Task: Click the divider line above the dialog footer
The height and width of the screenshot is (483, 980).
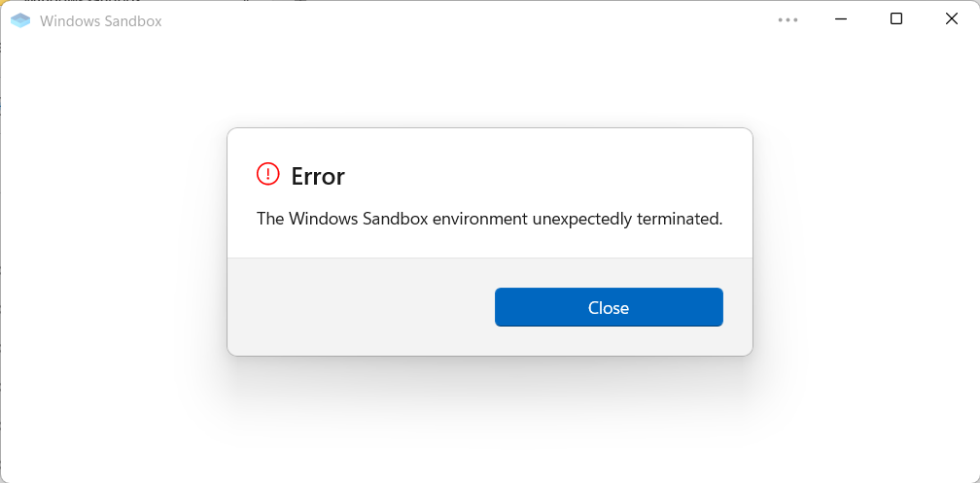Action: click(490, 258)
